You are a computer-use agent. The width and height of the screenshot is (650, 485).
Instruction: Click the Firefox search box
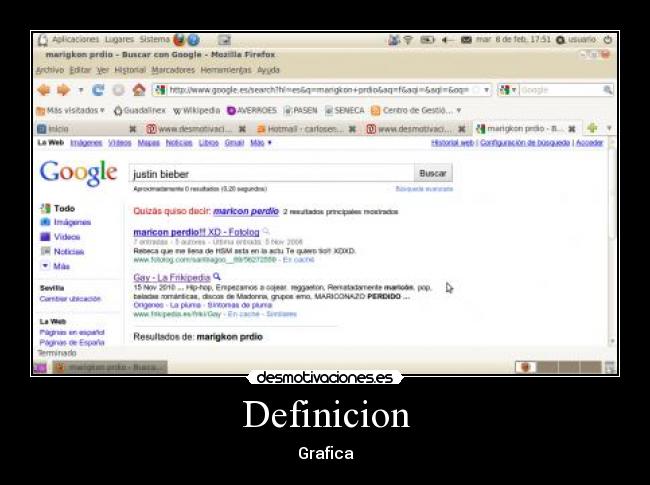click(561, 90)
